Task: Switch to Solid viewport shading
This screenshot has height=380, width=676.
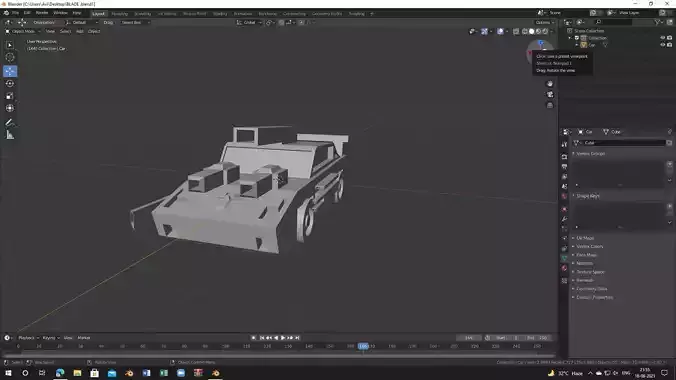Action: (532, 31)
